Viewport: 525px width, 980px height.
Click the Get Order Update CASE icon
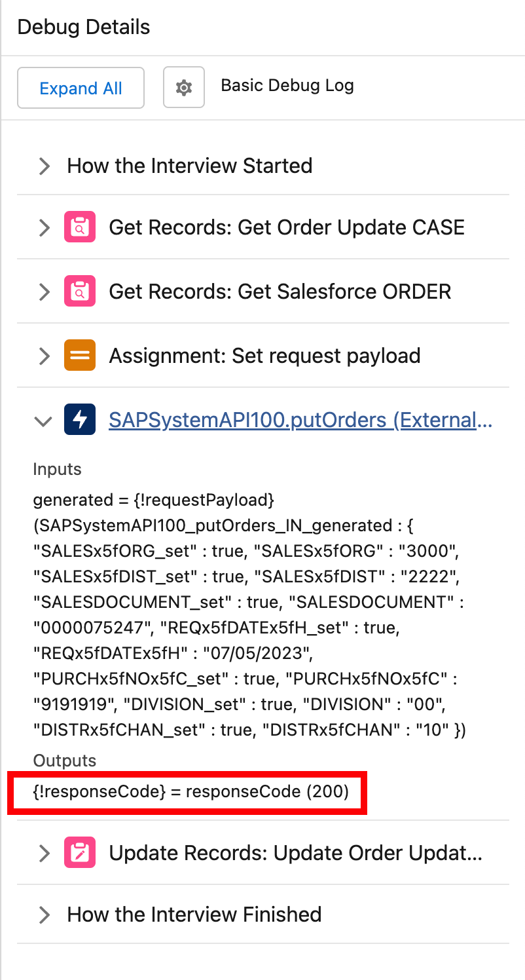pos(80,227)
